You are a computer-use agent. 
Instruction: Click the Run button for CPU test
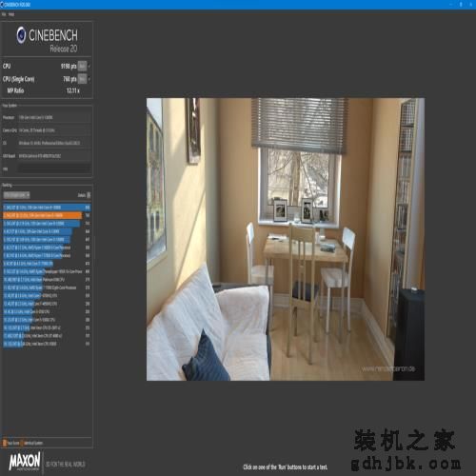82,66
